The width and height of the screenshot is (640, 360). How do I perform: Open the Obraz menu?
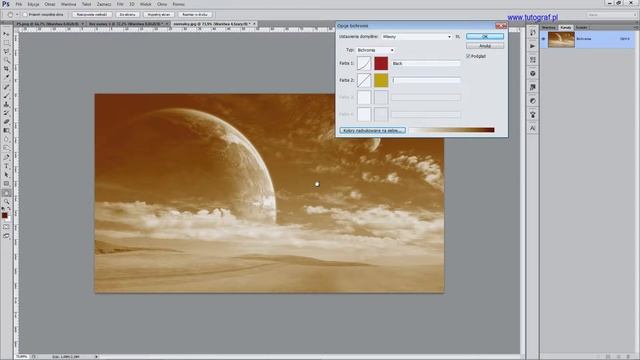pyautogui.click(x=50, y=4)
